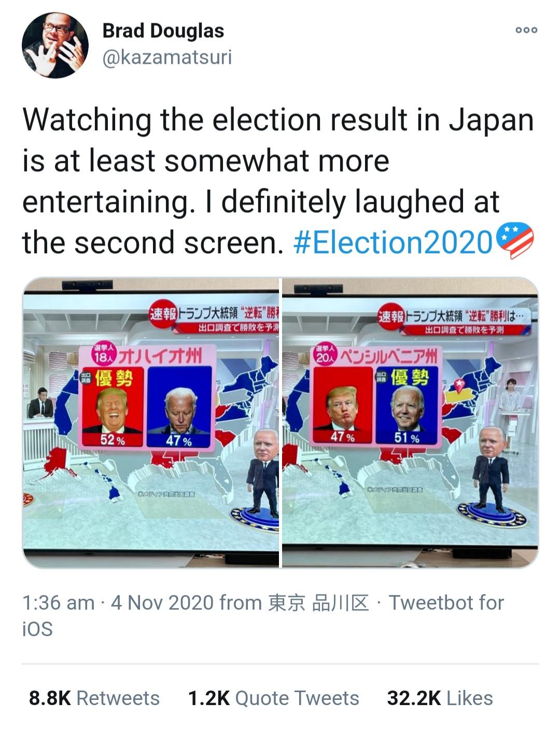The width and height of the screenshot is (560, 731).
Task: Click the flag heart emoji after the hashtag
Action: pos(514,241)
